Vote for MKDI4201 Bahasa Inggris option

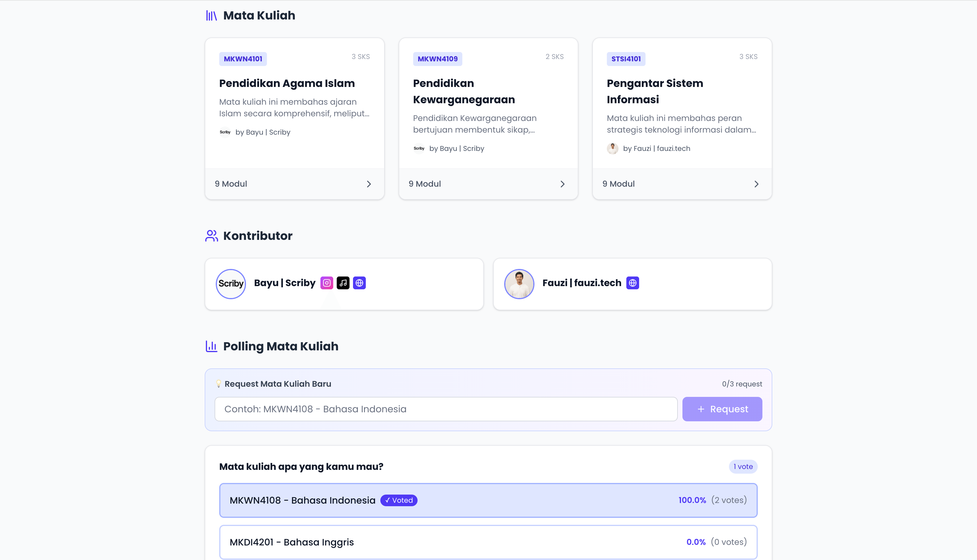pos(488,542)
